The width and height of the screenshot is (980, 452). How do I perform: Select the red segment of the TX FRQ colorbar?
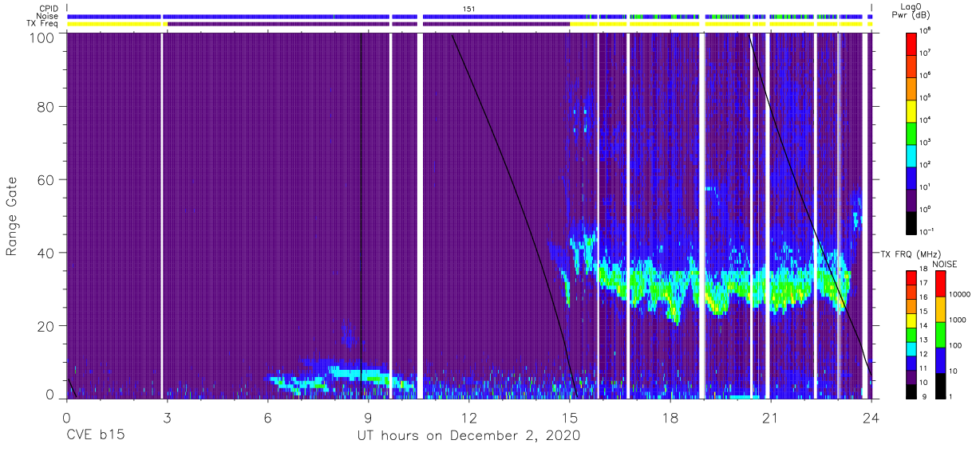pyautogui.click(x=911, y=278)
